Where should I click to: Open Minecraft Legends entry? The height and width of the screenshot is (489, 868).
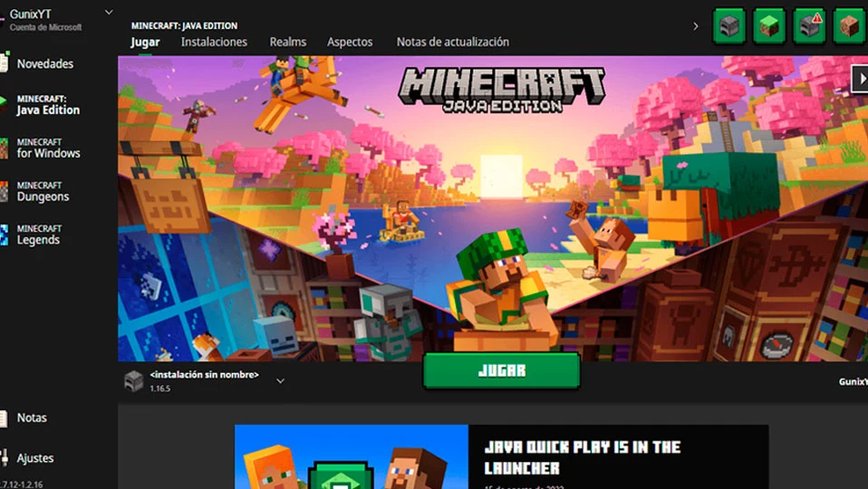click(x=38, y=235)
